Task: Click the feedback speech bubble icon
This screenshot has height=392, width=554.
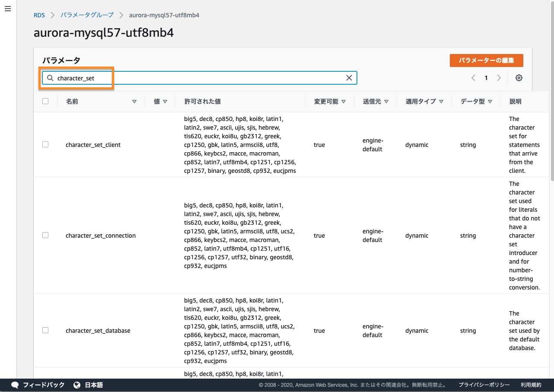Action: [15, 385]
